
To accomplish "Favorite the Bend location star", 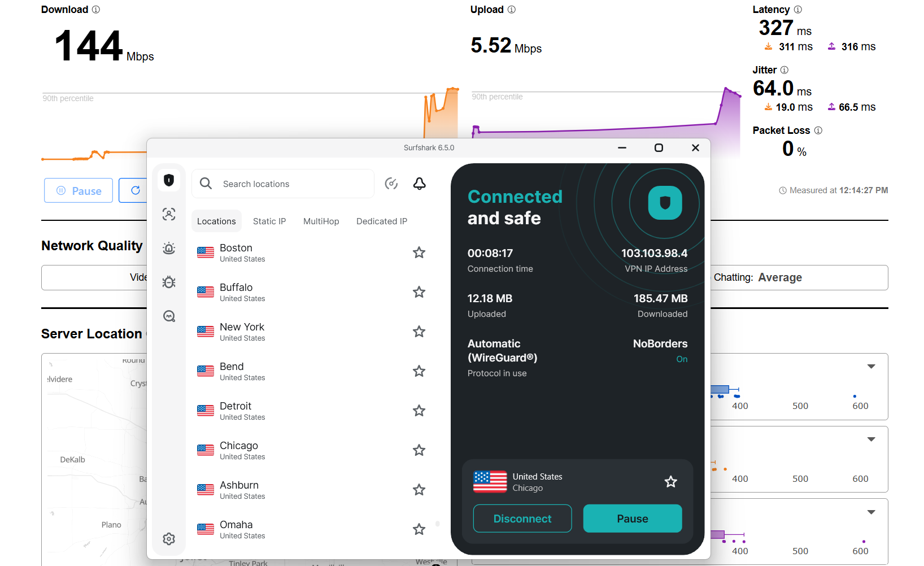I will (x=419, y=371).
